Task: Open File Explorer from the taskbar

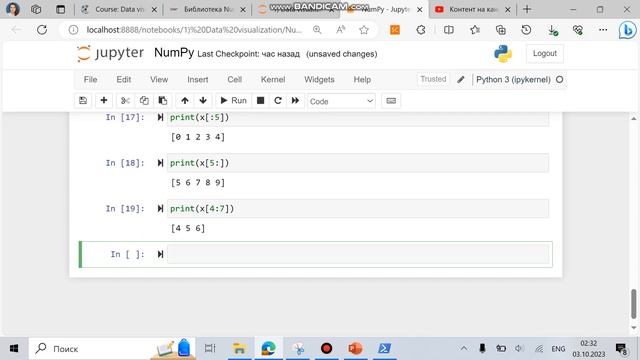Action: click(x=239, y=349)
